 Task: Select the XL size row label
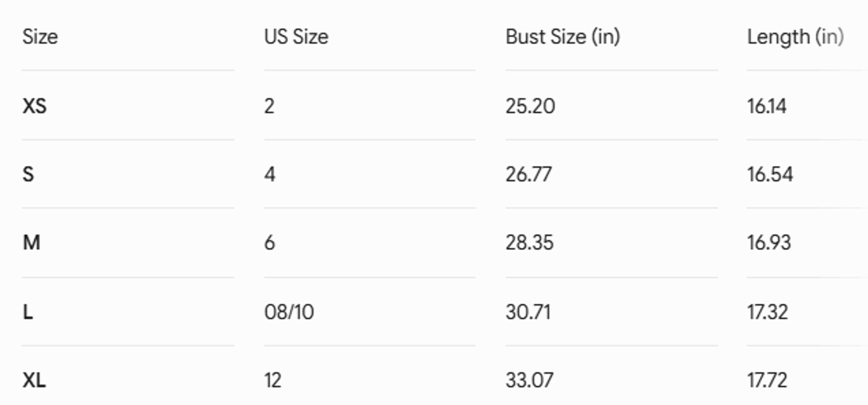coord(34,380)
